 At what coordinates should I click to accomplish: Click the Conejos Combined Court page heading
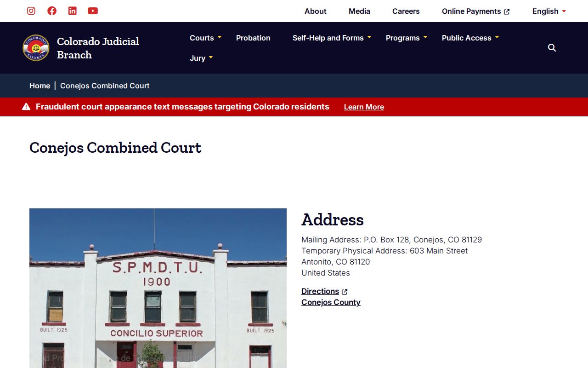[115, 147]
